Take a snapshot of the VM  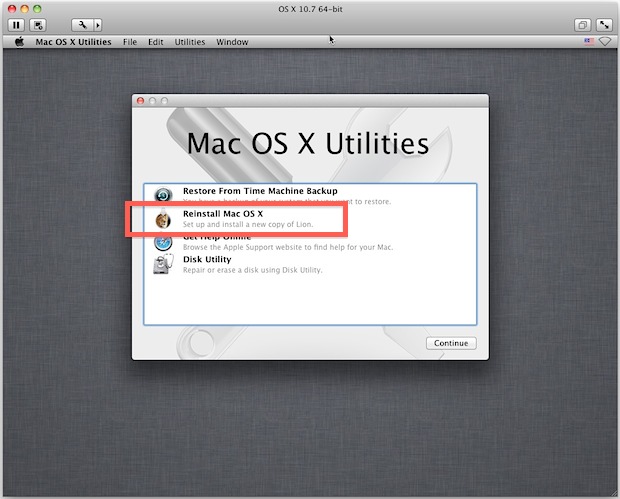pyautogui.click(x=38, y=25)
